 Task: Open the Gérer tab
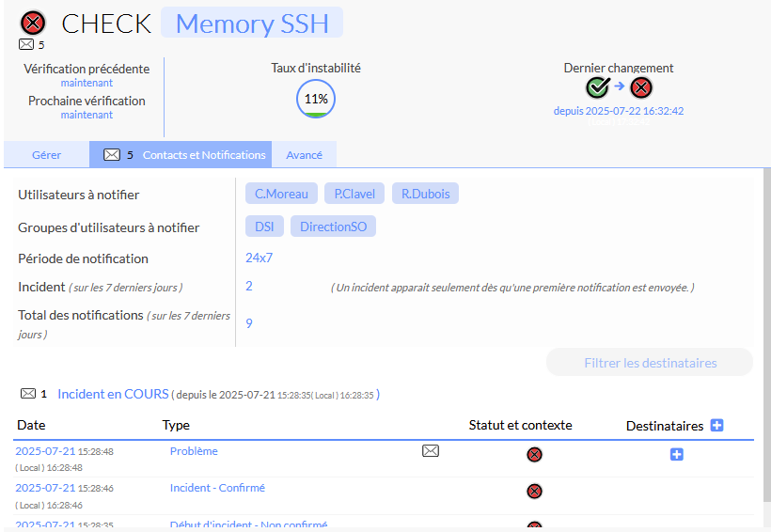point(47,155)
